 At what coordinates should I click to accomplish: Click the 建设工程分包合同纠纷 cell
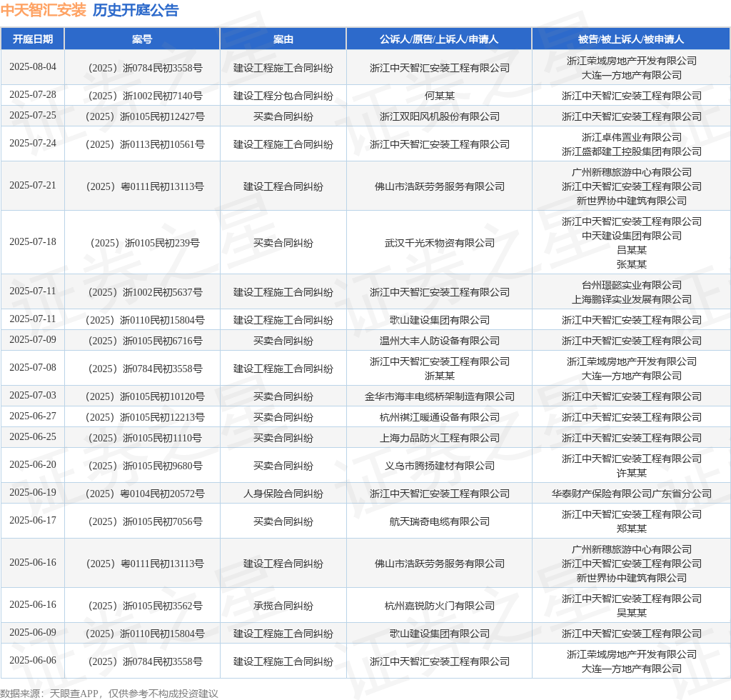[283, 96]
